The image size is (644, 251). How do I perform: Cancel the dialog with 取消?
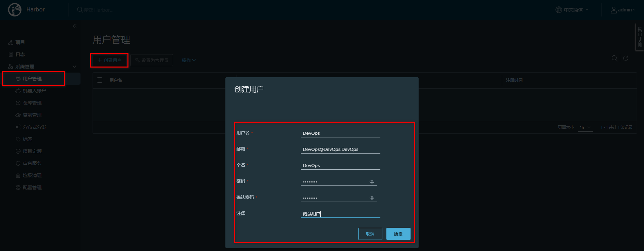370,234
